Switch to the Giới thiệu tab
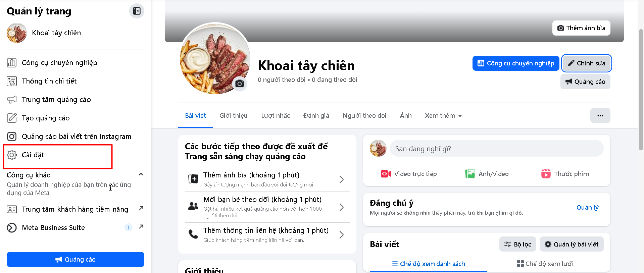Viewport: 644px width, 273px height. click(233, 116)
